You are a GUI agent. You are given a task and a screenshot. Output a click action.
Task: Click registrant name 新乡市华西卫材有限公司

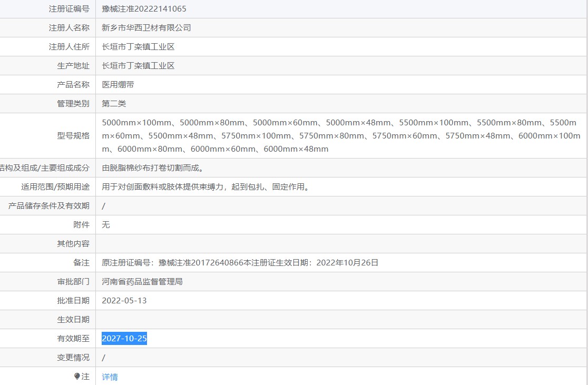coord(146,28)
